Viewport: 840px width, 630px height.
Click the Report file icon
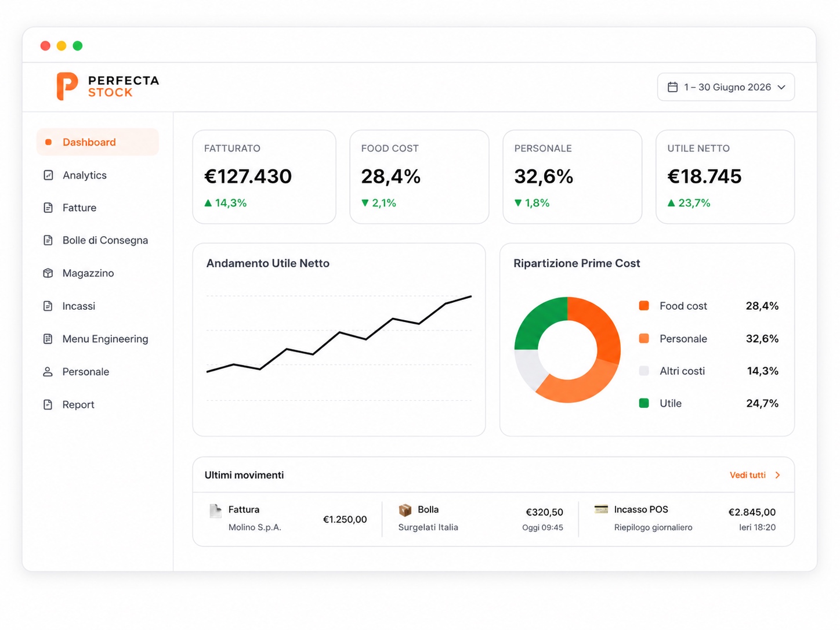[48, 404]
